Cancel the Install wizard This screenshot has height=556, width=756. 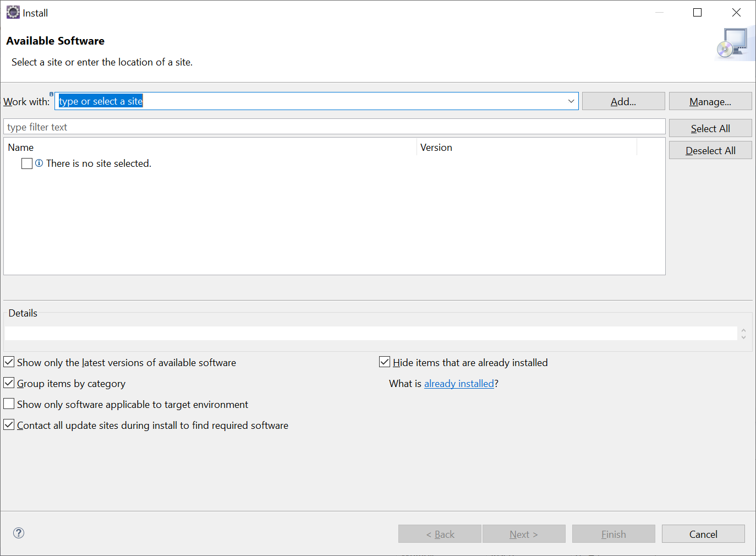(x=703, y=533)
